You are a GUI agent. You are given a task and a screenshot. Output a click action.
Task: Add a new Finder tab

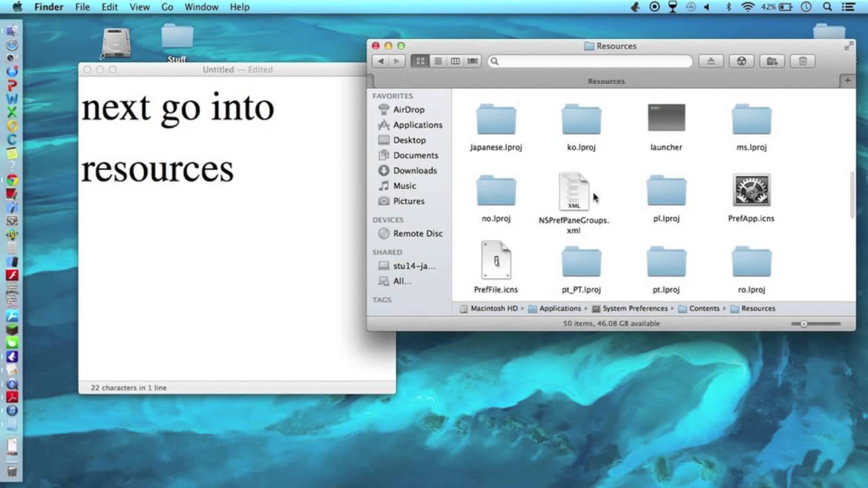pos(847,81)
